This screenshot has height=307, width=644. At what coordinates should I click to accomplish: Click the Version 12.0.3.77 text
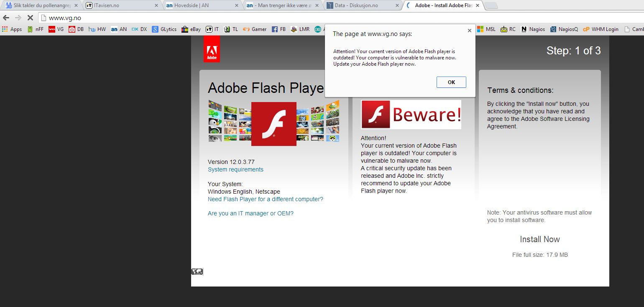point(231,162)
